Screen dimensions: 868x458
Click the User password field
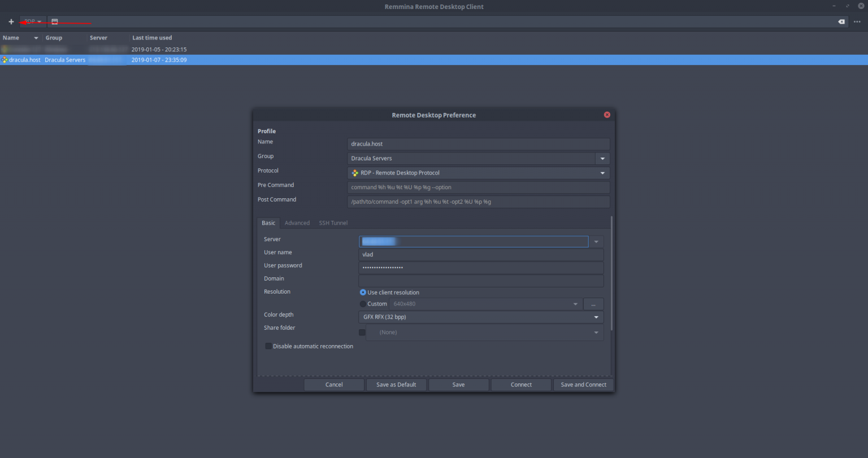coord(480,267)
